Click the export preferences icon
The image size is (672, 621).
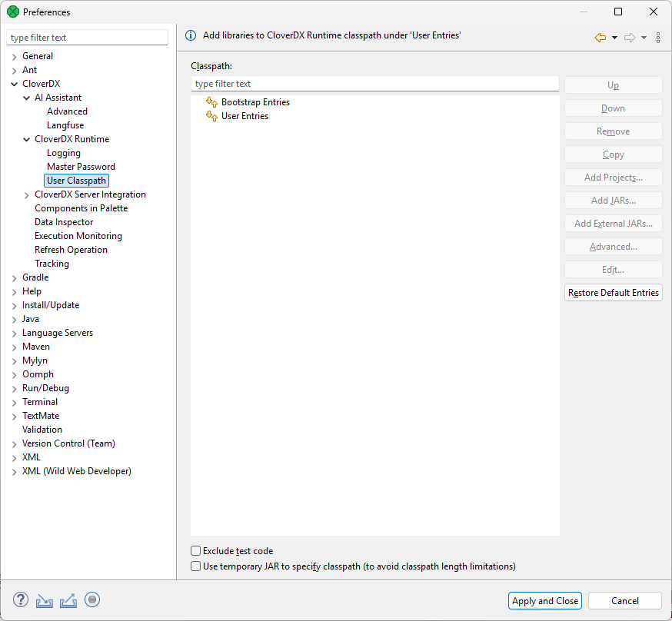coord(68,600)
